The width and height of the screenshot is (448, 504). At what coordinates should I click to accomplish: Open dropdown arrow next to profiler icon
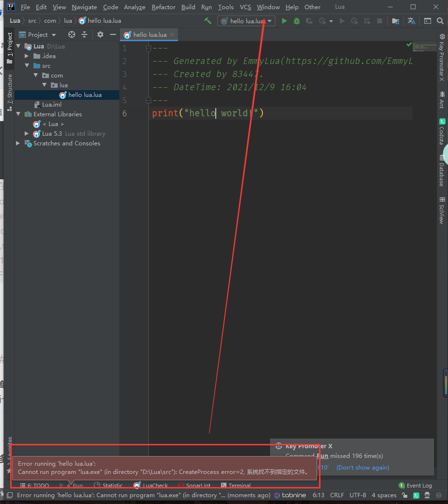click(331, 21)
